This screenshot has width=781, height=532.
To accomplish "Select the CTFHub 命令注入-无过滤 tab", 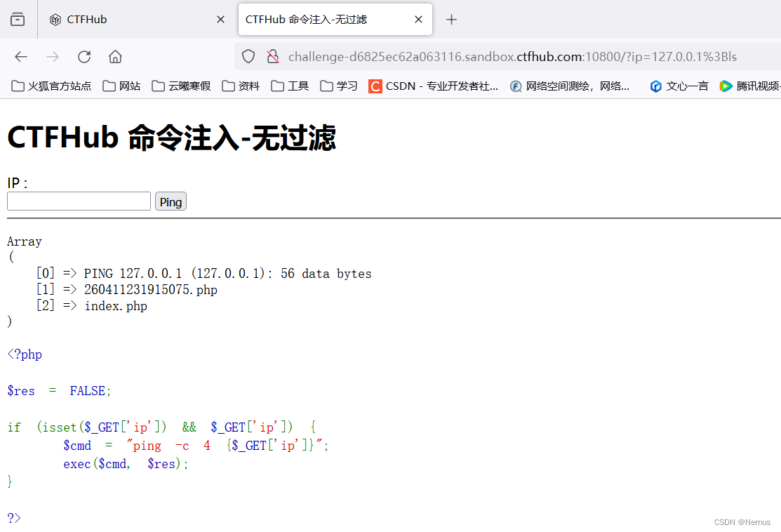I will 335,20.
